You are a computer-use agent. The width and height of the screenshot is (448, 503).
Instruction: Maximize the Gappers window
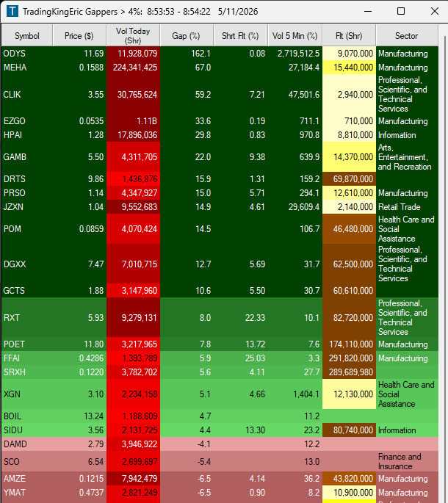(x=401, y=12)
